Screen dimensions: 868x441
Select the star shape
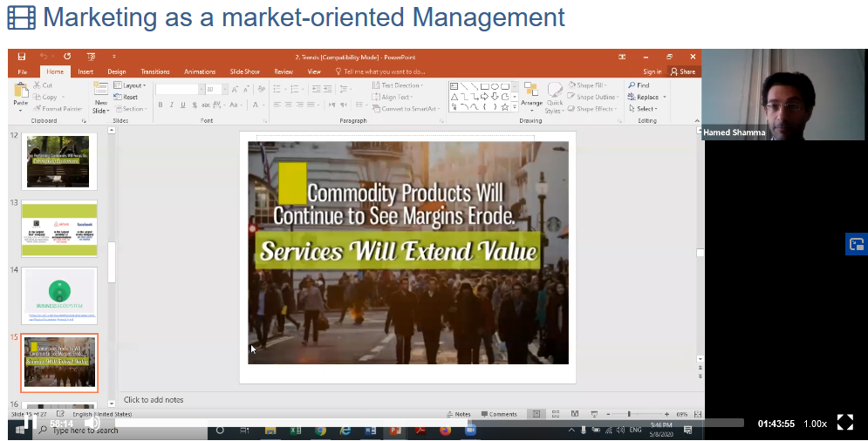point(505,107)
